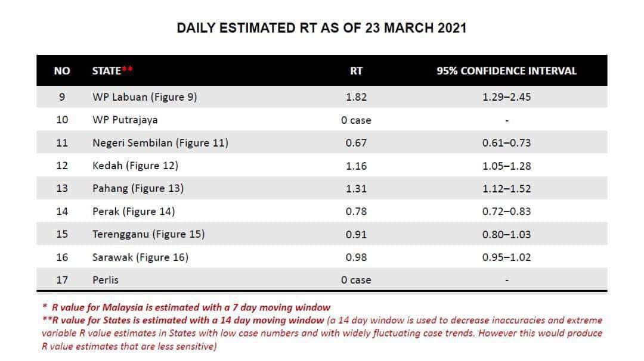
Task: Click the RT value 1.82
Action: pos(356,97)
